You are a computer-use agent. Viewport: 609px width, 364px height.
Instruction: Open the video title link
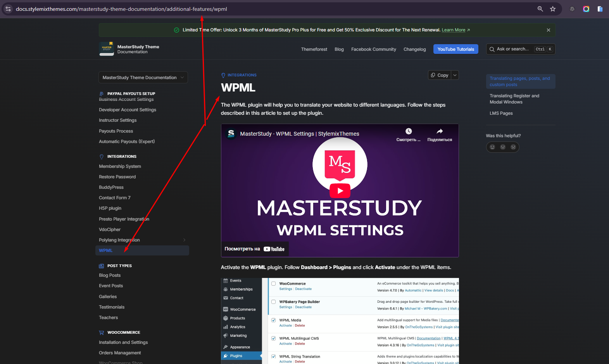[x=300, y=134]
